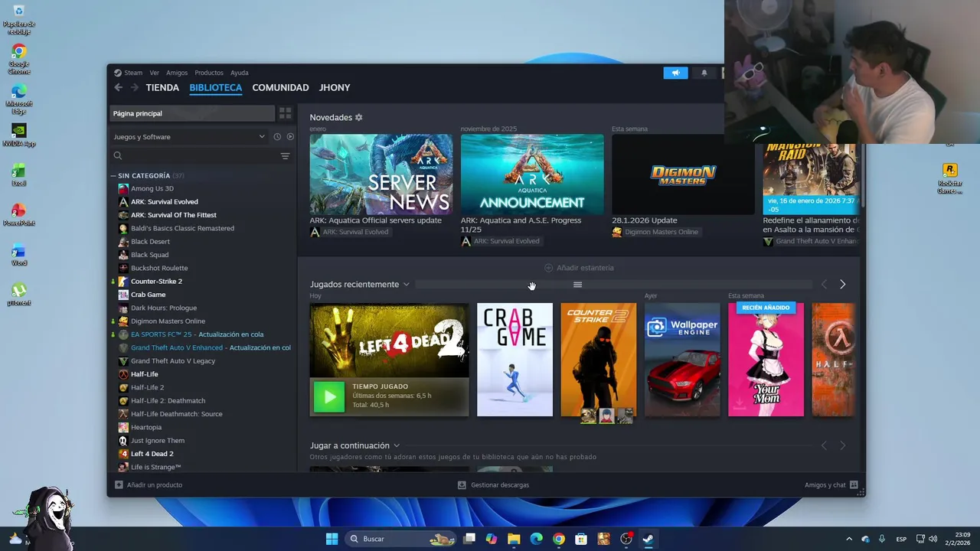Open the Productos menu
Viewport: 980px width, 551px height.
point(209,73)
